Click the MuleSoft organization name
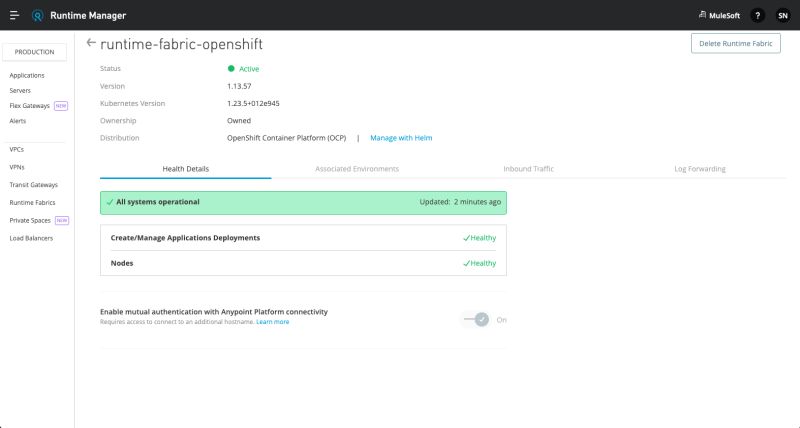Screen dimensions: 800x428 pyautogui.click(x=724, y=15)
